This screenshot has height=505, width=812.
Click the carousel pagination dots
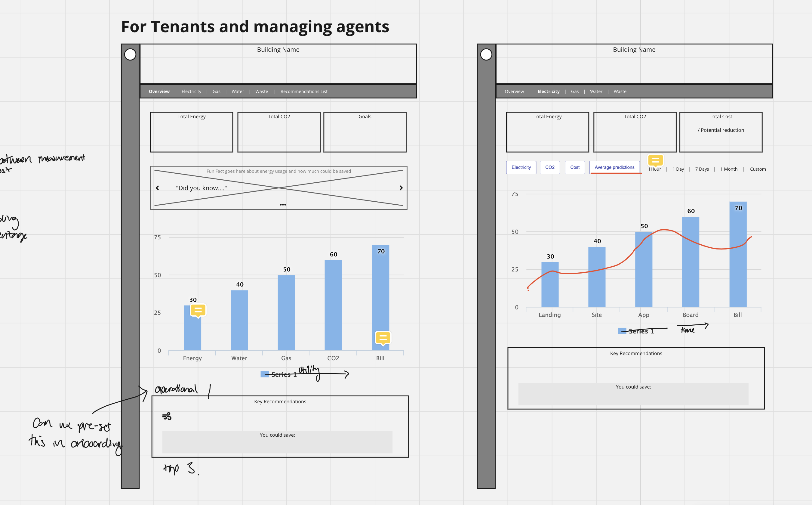tap(283, 204)
